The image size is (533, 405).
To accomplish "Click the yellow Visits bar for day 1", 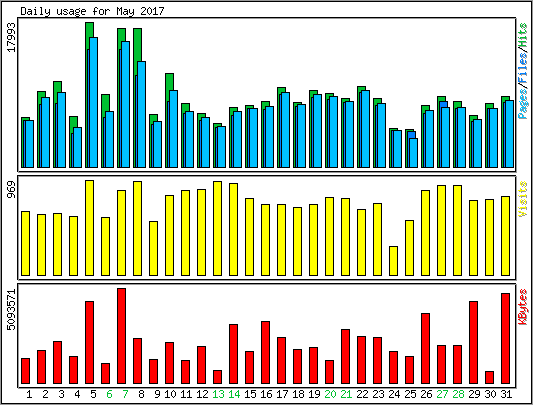I will pos(25,243).
